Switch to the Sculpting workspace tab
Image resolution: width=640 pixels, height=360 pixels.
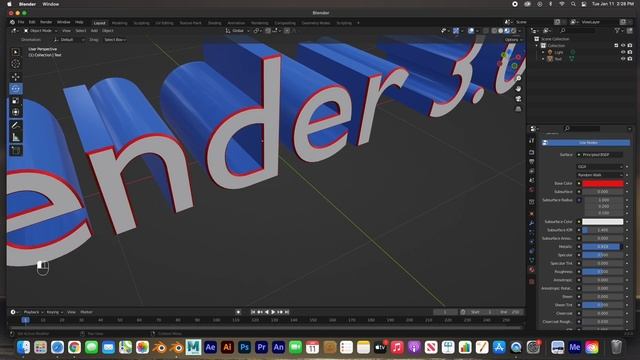[x=142, y=23]
